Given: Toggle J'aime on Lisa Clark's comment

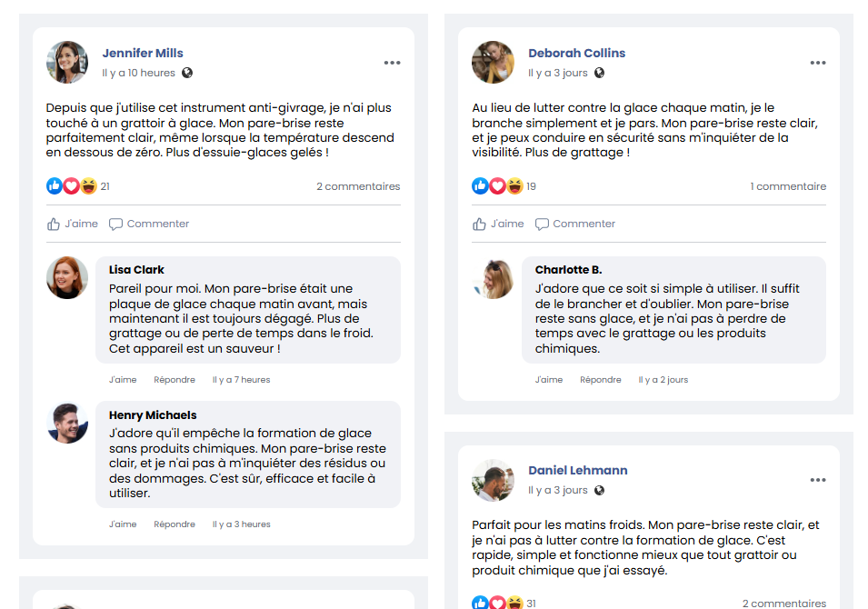Looking at the screenshot, I should [x=123, y=380].
